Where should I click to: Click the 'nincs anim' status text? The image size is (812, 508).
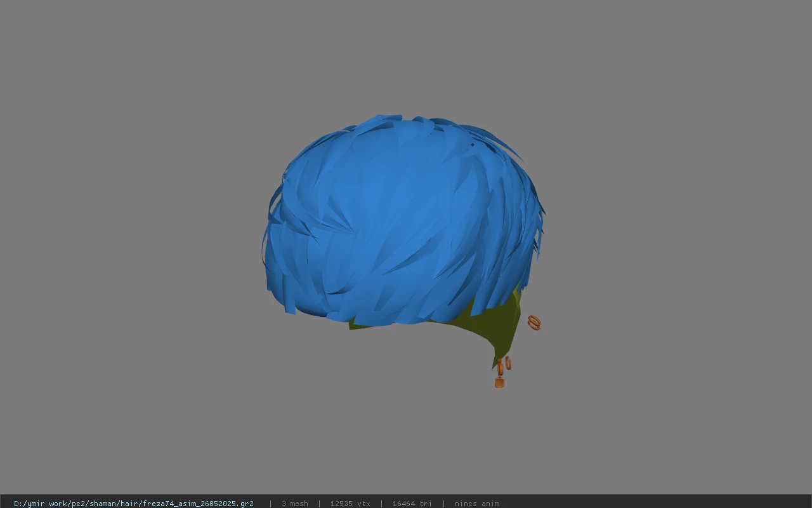coord(477,504)
